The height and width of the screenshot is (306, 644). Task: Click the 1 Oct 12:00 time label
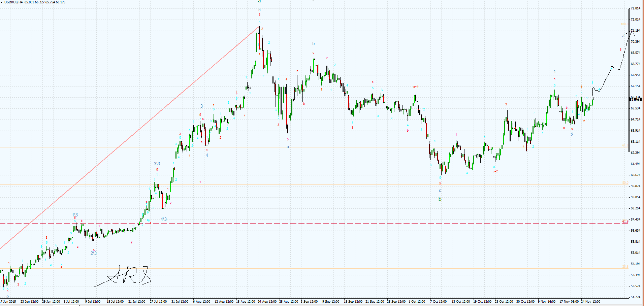pos(417,302)
